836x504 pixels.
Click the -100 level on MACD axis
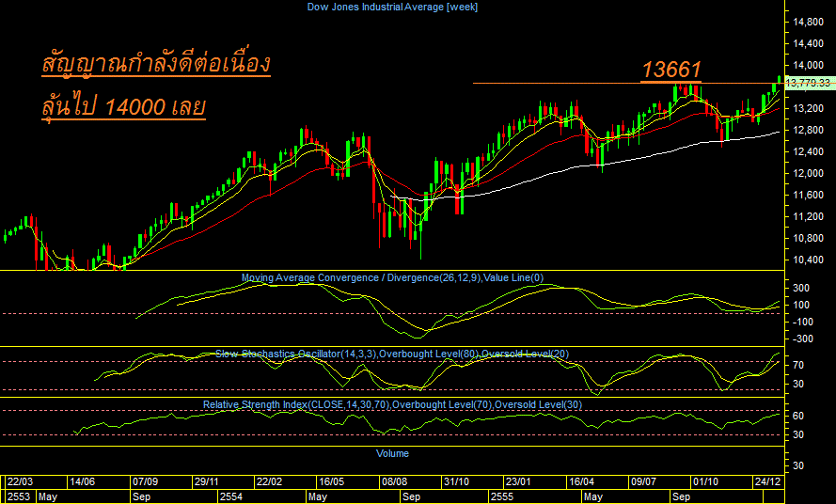pyautogui.click(x=801, y=323)
